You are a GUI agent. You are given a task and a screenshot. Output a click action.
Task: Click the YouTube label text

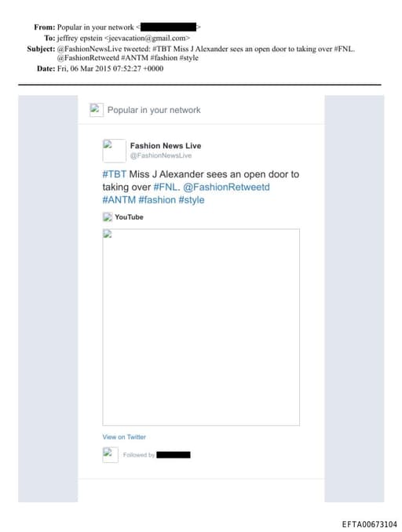tap(129, 217)
